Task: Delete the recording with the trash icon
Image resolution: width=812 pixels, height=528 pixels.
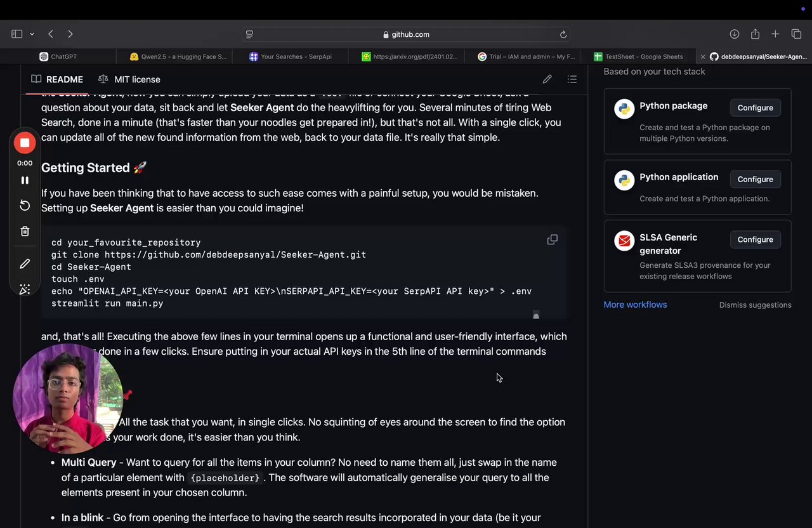Action: (x=25, y=232)
